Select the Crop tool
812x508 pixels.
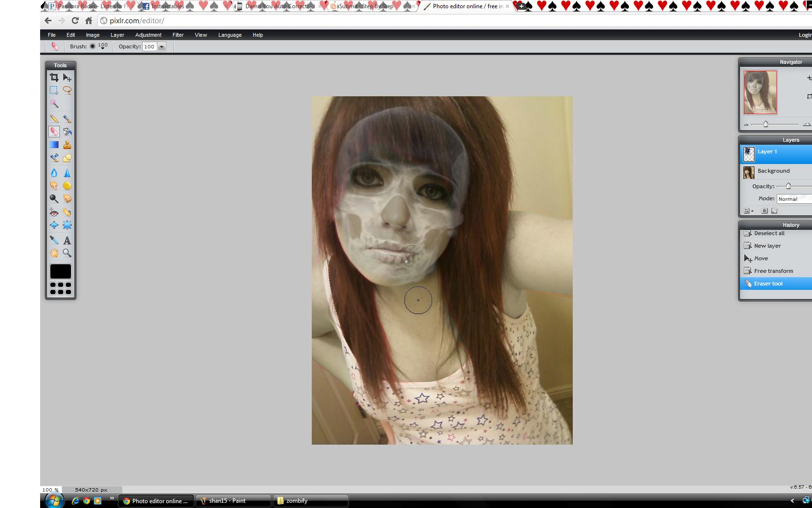(x=54, y=77)
